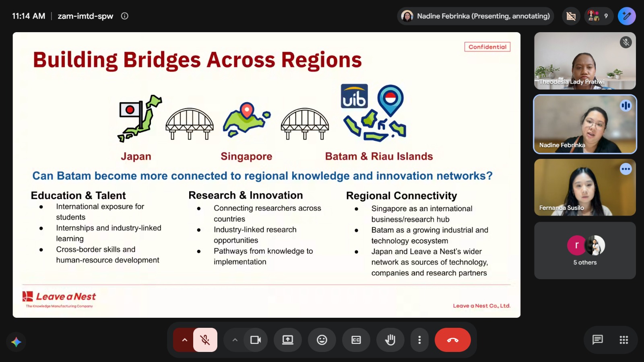Image resolution: width=644 pixels, height=362 pixels.
Task: Leave the call
Action: 453,340
